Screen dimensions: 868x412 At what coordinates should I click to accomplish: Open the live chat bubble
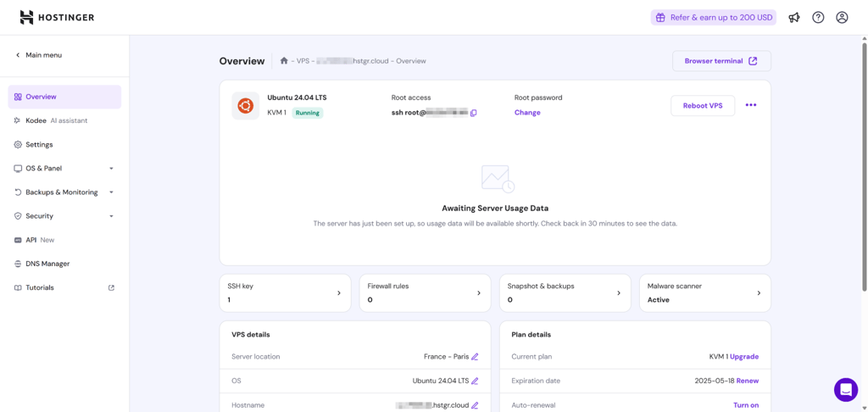(846, 390)
